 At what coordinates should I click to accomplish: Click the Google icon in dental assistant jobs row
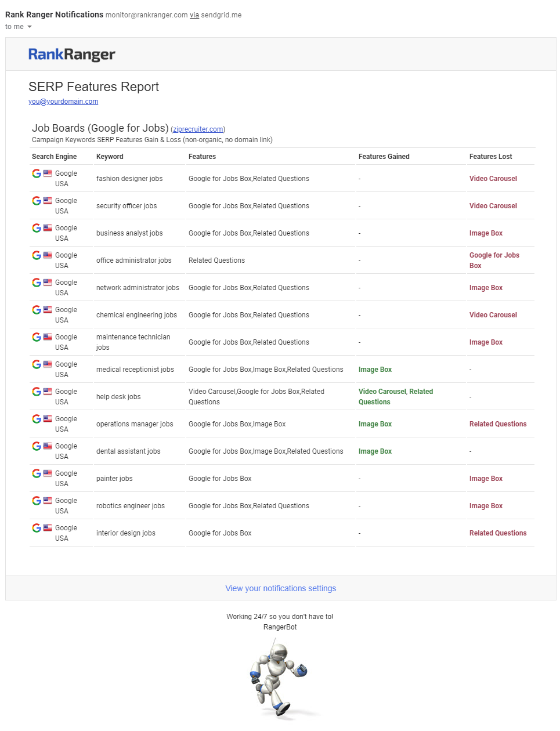pyautogui.click(x=37, y=446)
